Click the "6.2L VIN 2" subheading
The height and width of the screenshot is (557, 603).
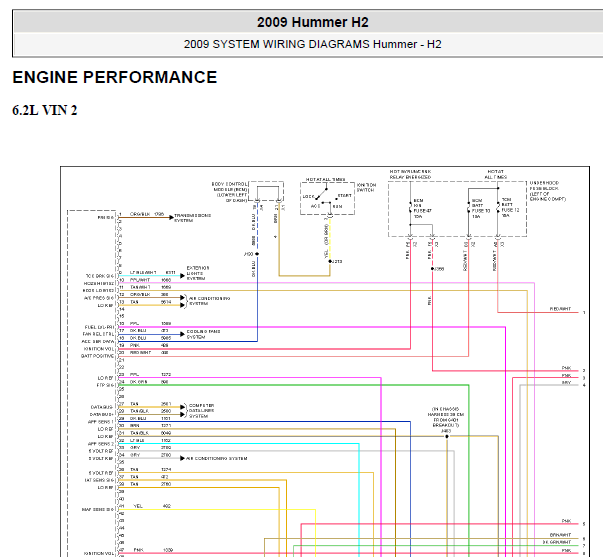(x=45, y=110)
